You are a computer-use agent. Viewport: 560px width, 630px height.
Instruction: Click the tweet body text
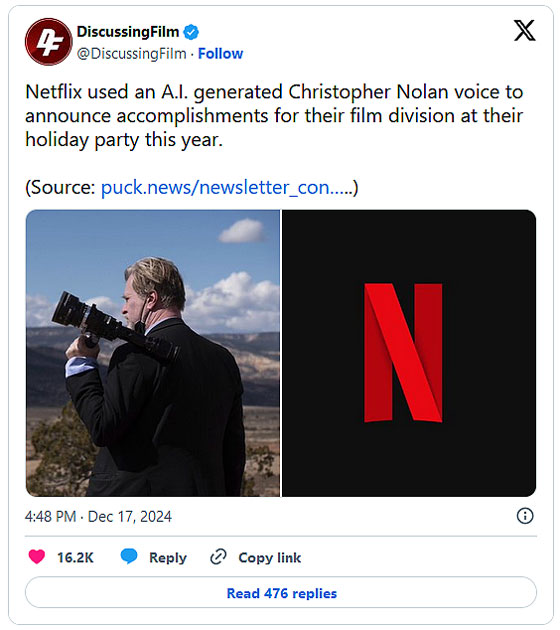click(274, 116)
